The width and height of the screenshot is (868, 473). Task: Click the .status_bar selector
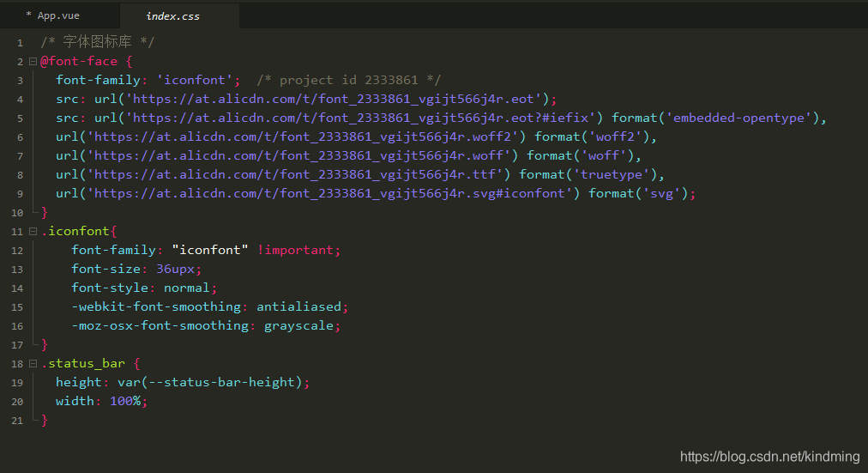click(x=82, y=363)
